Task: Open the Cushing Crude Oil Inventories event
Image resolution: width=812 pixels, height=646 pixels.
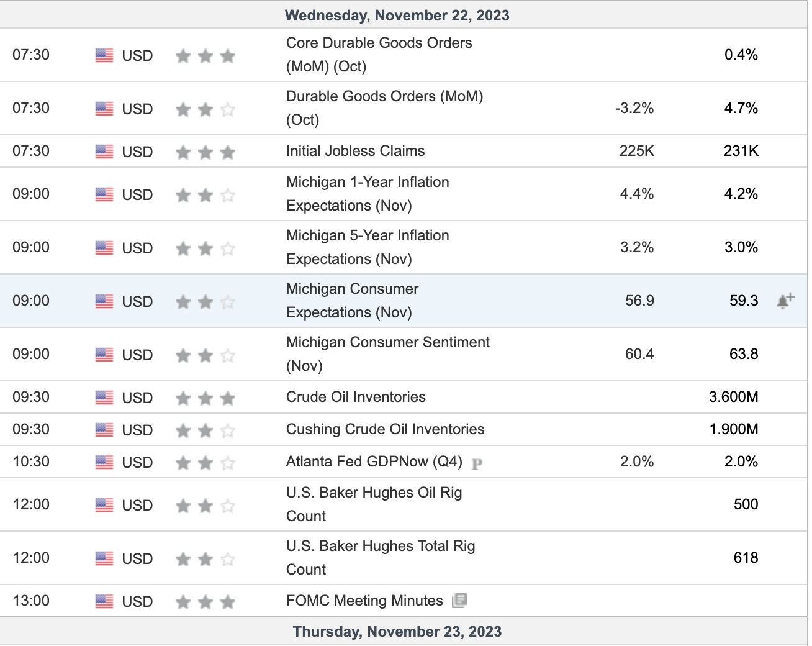Action: pos(385,429)
